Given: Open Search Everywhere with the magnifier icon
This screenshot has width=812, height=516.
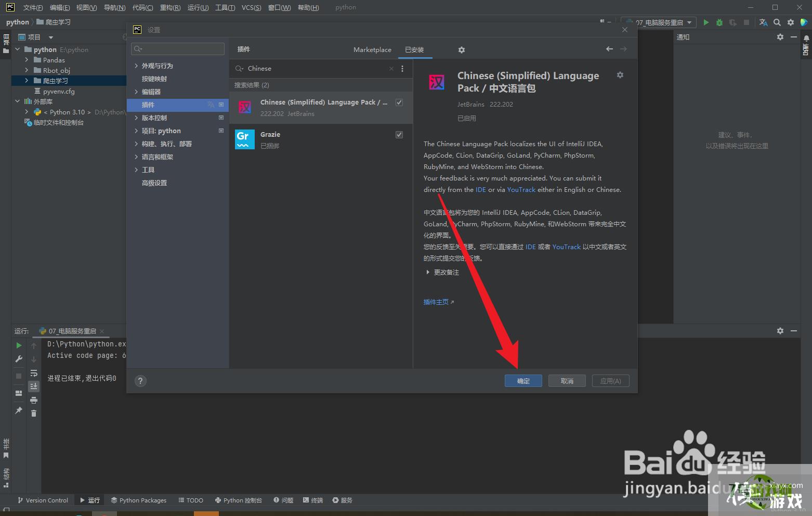Looking at the screenshot, I should click(777, 22).
